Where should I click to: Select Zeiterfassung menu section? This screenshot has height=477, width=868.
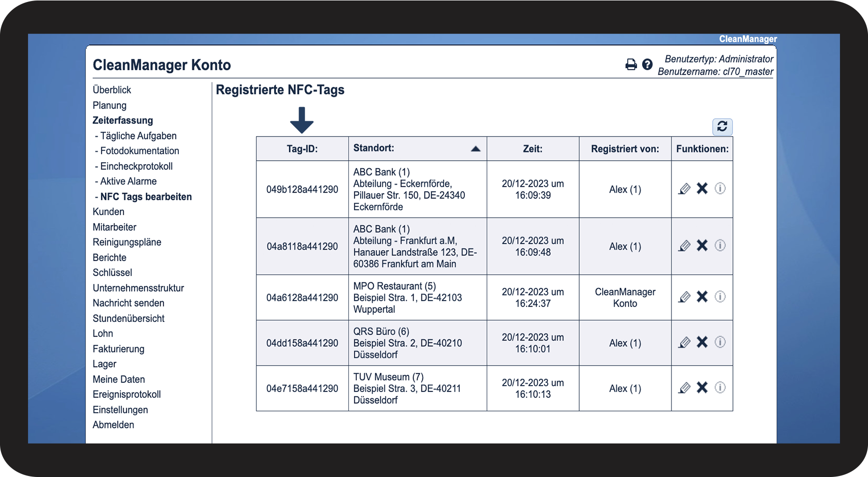[123, 120]
